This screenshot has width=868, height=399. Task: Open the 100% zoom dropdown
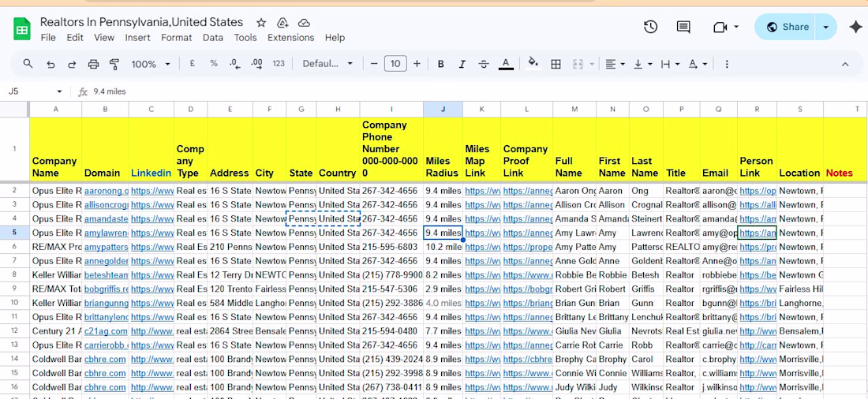[151, 64]
